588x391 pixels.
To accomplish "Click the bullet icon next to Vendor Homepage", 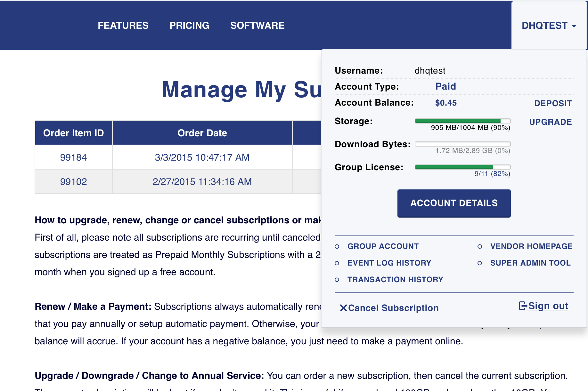I will click(x=479, y=246).
